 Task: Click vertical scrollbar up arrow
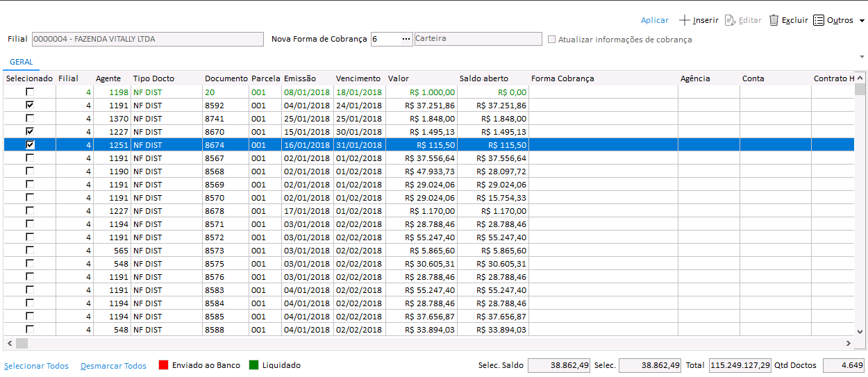[x=860, y=78]
